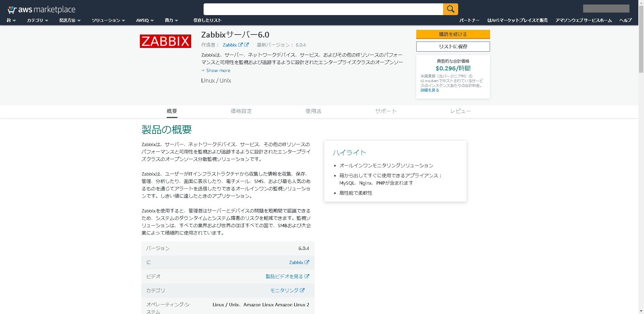Select the ハイライト heading
The width and height of the screenshot is (644, 314).
click(x=349, y=153)
